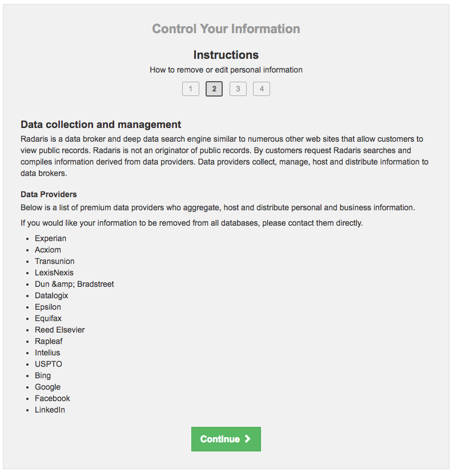Screen dimensions: 454x476
Task: Select the Google list entry
Action: tap(47, 387)
